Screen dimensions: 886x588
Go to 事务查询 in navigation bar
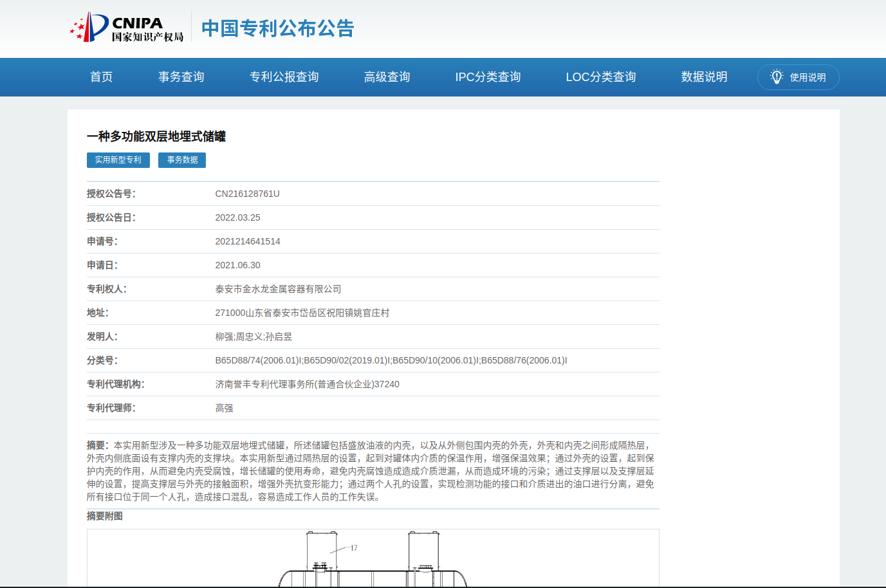pos(181,77)
